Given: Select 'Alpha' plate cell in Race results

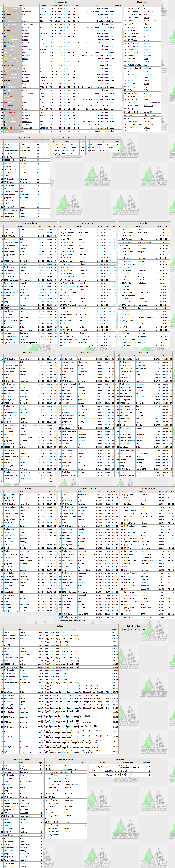Looking at the screenshot, I should pos(42,8).
